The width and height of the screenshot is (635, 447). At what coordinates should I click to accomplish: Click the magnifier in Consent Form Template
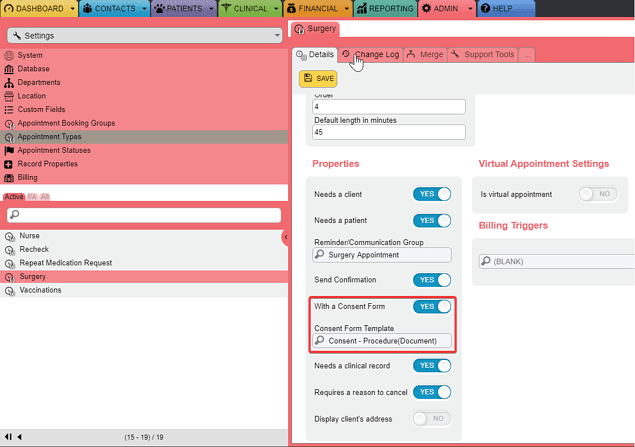point(320,340)
